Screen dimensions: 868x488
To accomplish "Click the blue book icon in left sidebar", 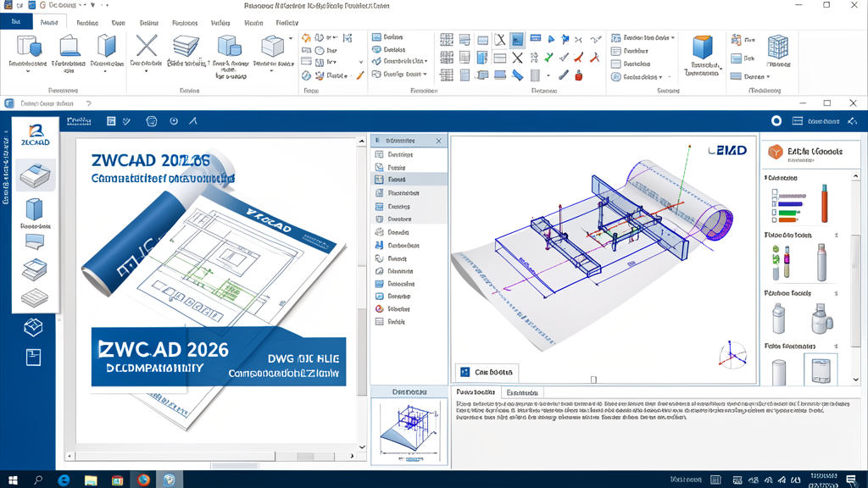I will [34, 209].
